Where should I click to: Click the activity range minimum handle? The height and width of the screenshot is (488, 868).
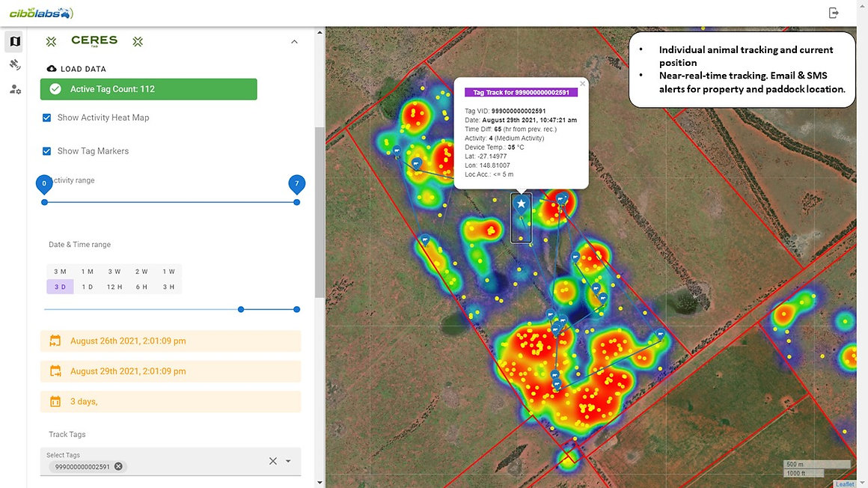(x=44, y=202)
